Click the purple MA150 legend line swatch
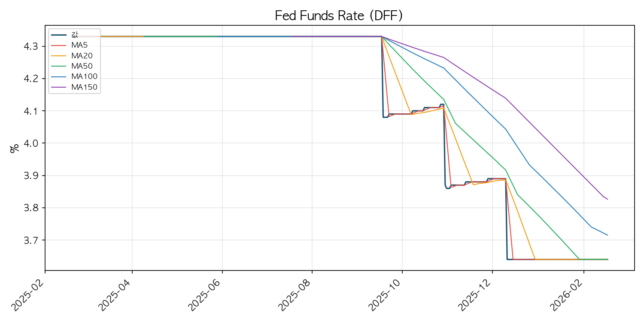 (59, 87)
